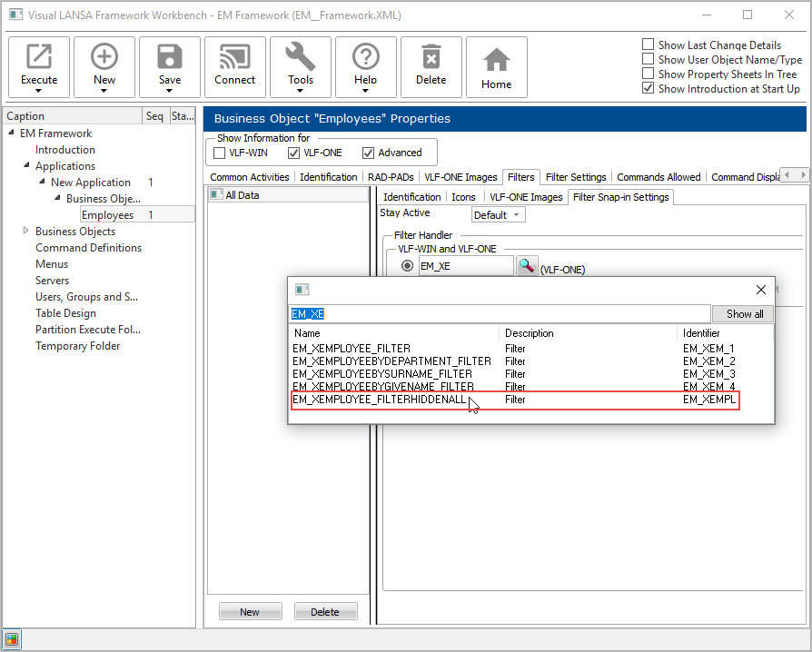Viewport: 812px width, 652px height.
Task: Go to Home via house icon
Action: click(497, 60)
